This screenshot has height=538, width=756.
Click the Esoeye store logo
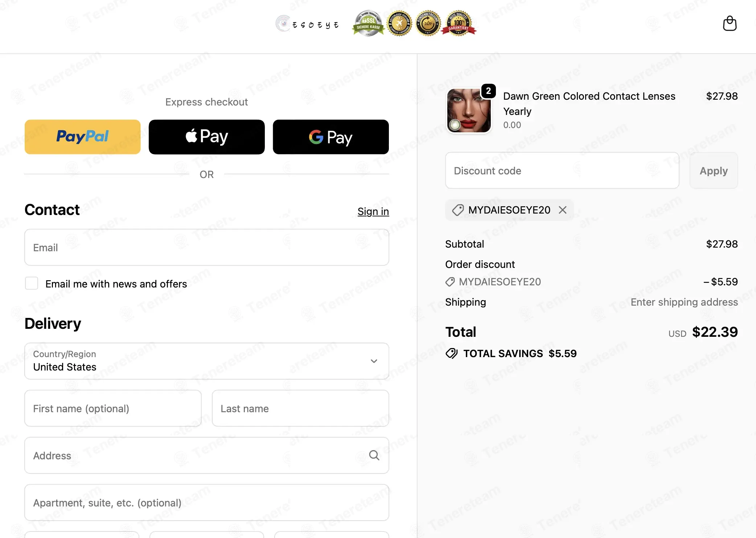pos(307,24)
